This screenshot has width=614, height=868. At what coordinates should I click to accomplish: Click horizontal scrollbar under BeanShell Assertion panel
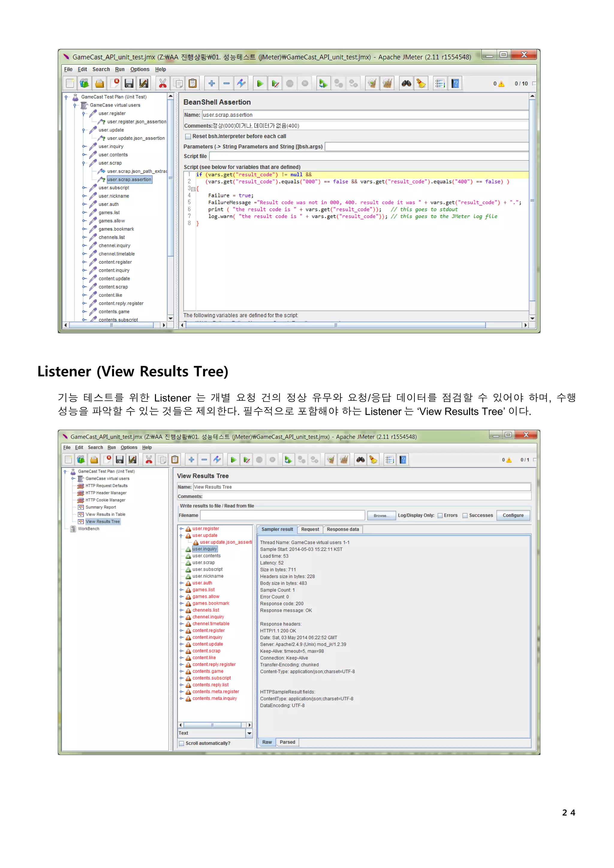(x=354, y=325)
